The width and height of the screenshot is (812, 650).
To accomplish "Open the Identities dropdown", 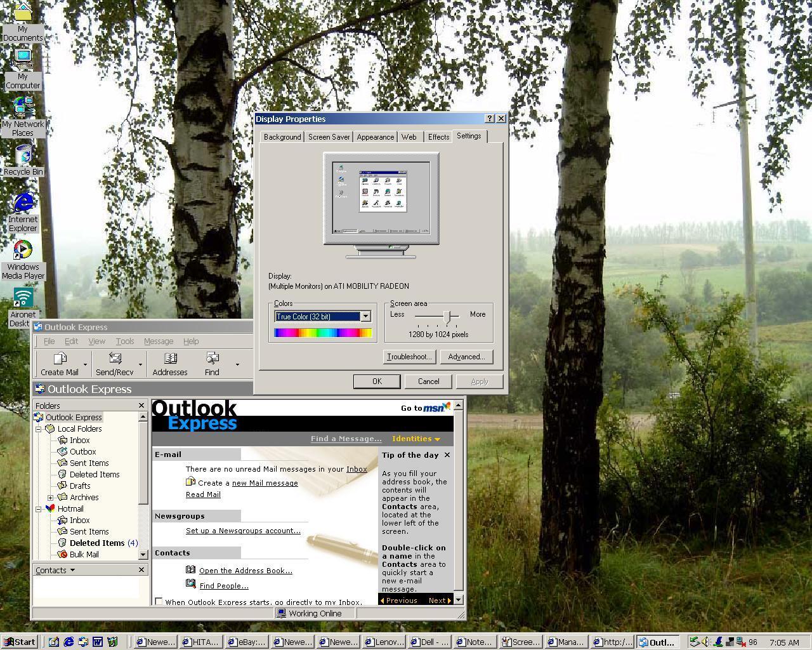I will tap(416, 439).
